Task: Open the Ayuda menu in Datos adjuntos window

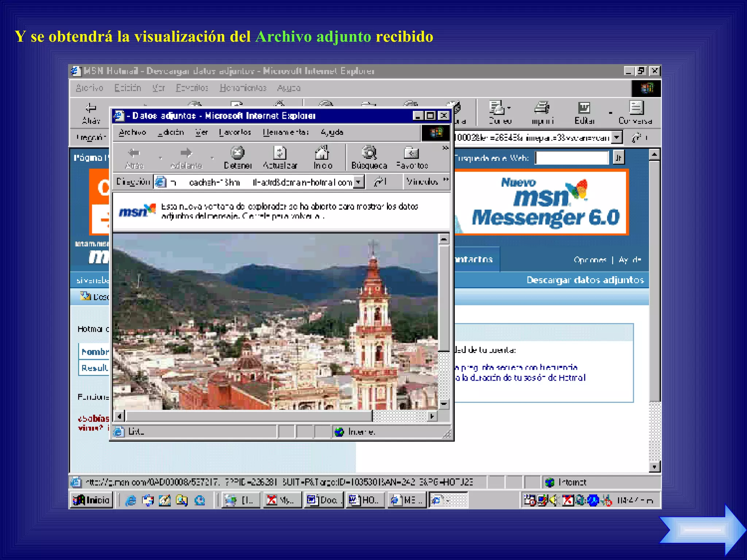Action: (x=332, y=132)
